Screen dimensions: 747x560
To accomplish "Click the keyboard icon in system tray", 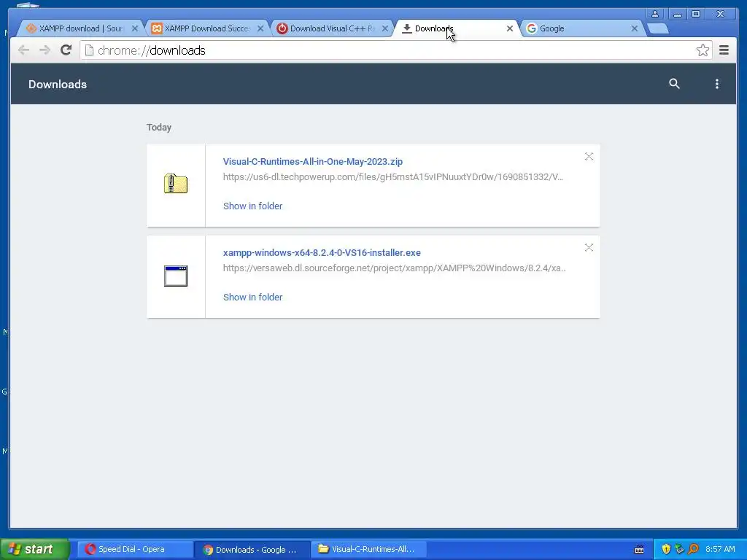I will click(639, 550).
